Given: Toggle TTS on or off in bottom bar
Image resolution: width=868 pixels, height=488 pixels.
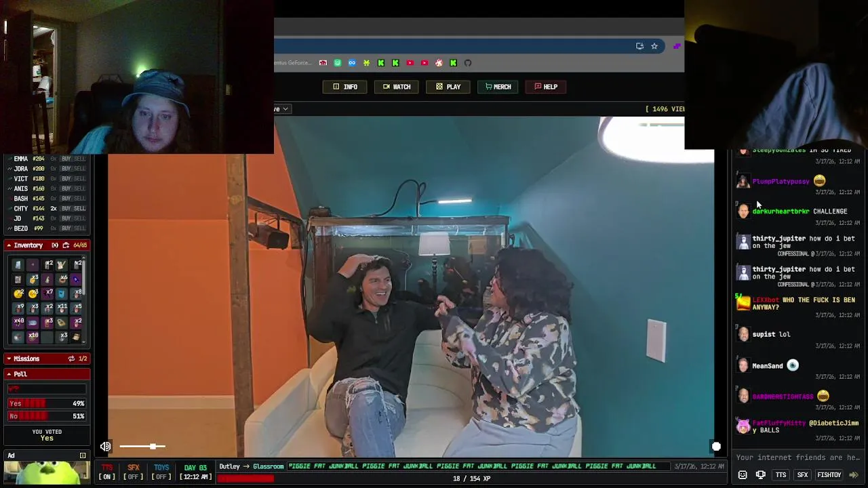Looking at the screenshot, I should [x=107, y=472].
